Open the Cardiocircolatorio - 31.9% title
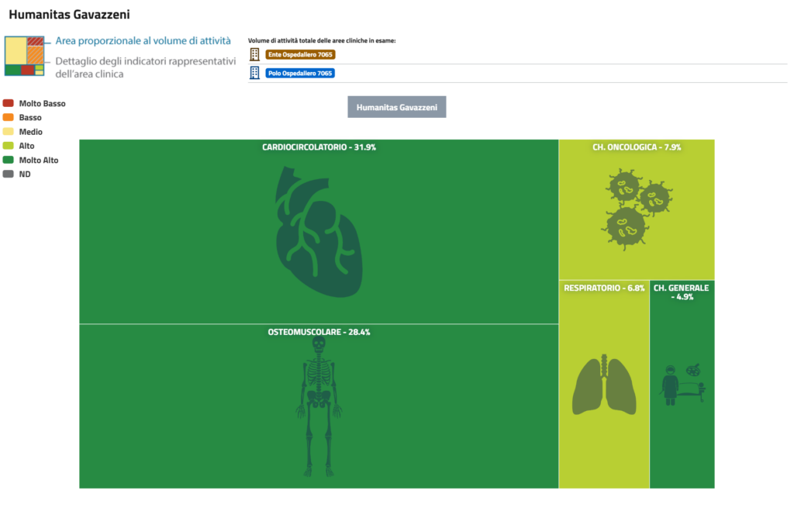The image size is (794, 532). pos(319,147)
